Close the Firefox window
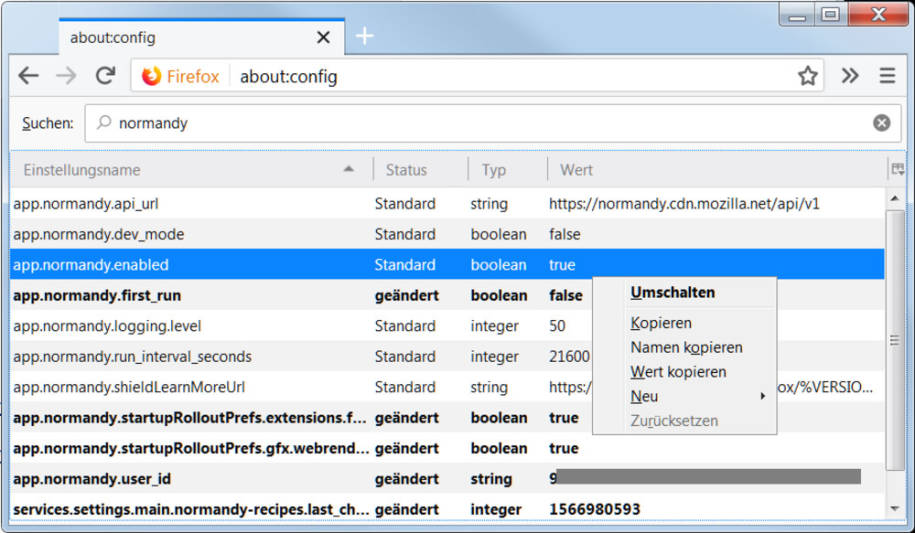This screenshot has width=915, height=533. click(878, 14)
